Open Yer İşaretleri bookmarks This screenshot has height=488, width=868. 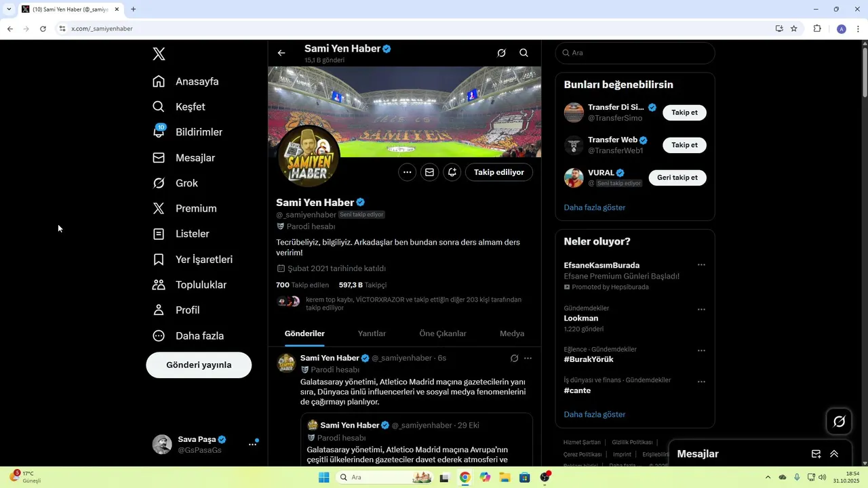pyautogui.click(x=193, y=260)
